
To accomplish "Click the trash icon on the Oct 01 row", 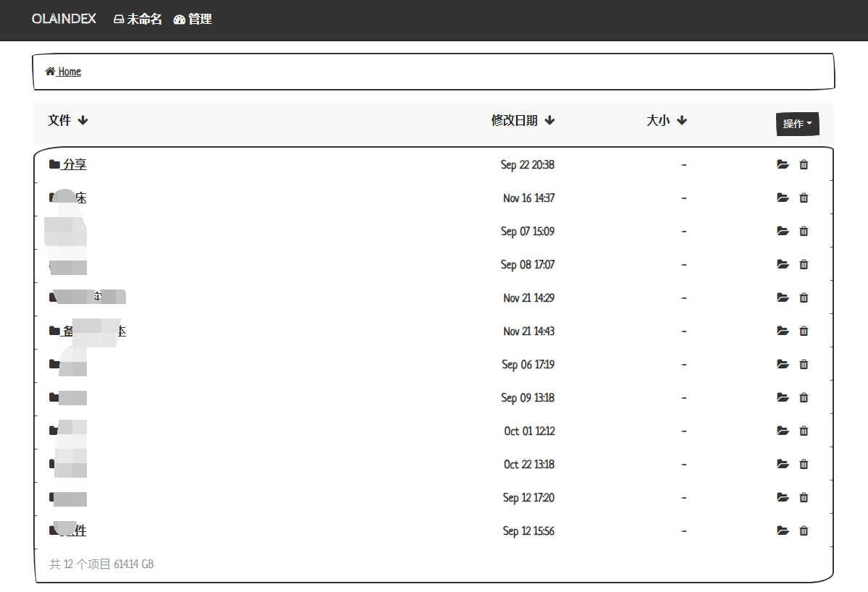I will coord(804,431).
